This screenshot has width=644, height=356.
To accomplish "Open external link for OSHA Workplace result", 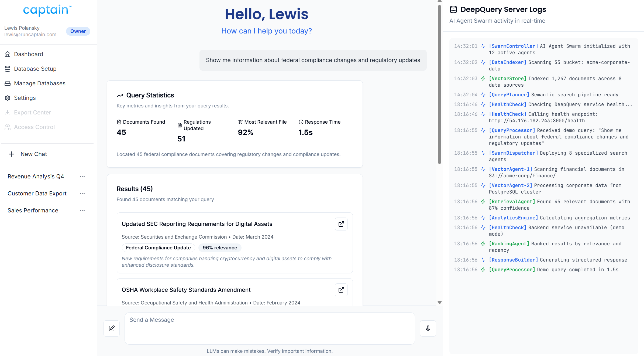I will (341, 290).
